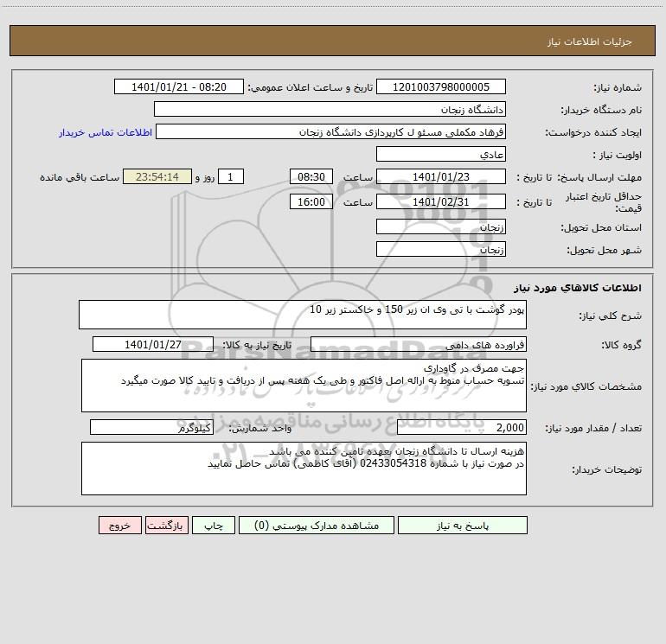Click the priority field عادی
Screen dimensions: 666x644
click(x=441, y=155)
